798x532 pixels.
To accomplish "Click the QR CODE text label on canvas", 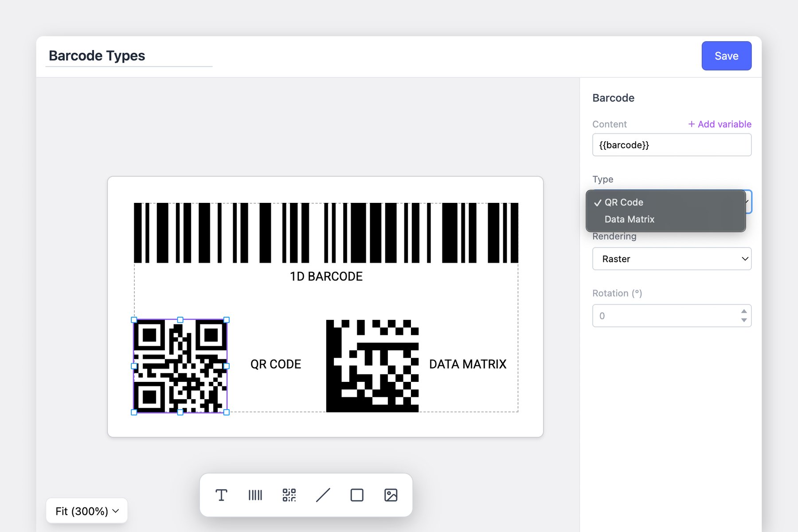I will point(275,364).
